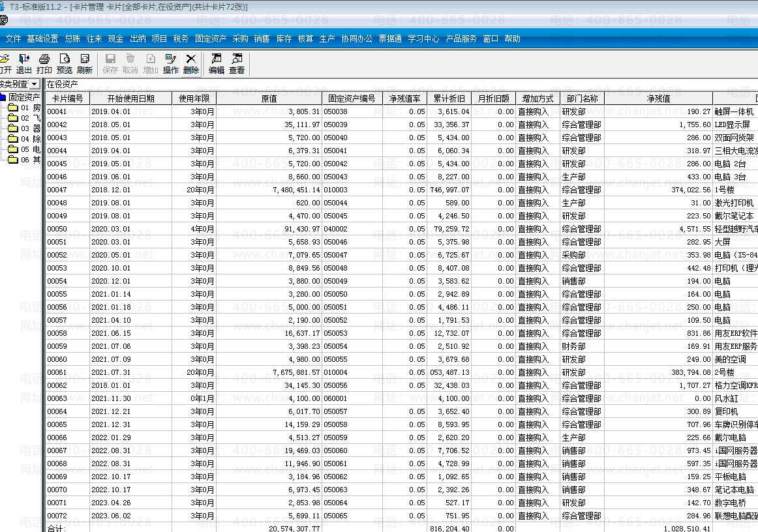Click the 卡片编号 column header
Image resolution: width=758 pixels, height=532 pixels.
(68, 98)
